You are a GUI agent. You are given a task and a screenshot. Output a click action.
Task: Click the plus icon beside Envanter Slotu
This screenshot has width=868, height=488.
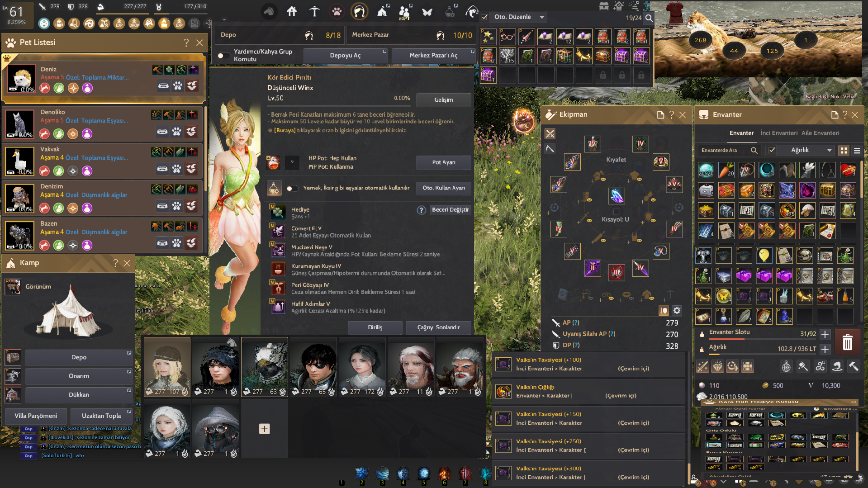pyautogui.click(x=825, y=334)
